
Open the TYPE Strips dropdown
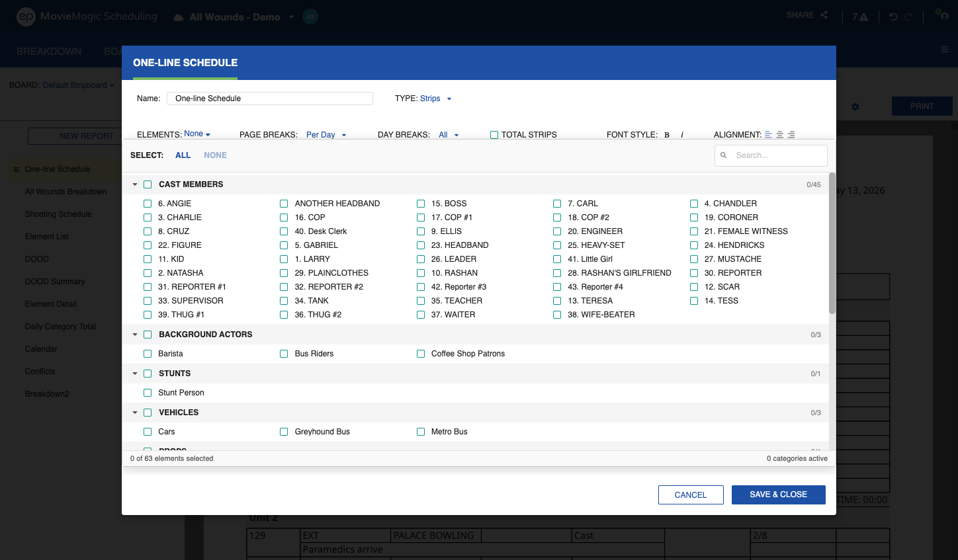pos(436,99)
